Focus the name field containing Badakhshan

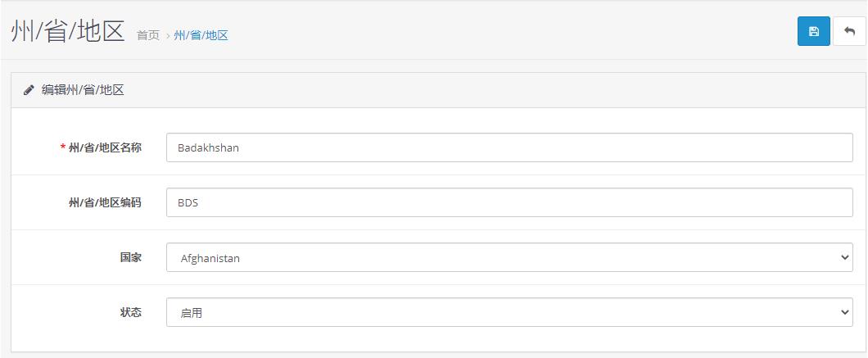tap(509, 148)
